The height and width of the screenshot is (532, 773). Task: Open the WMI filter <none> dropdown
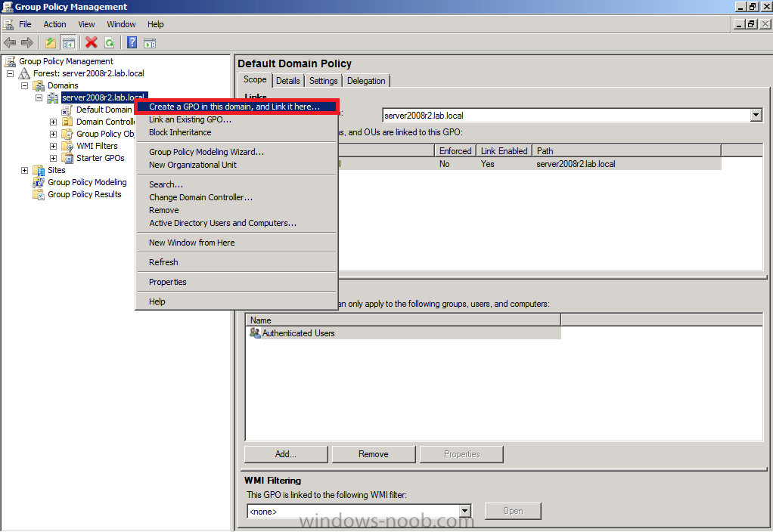[465, 511]
